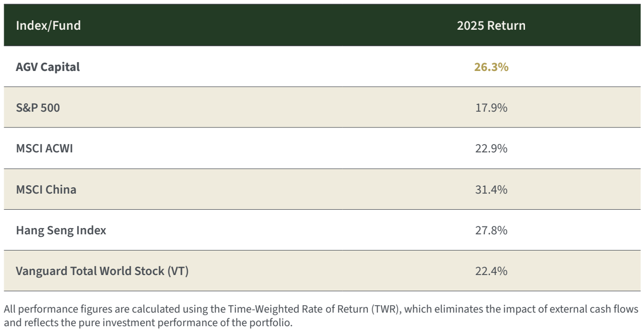Click AGV Capital's 26.3% return value

pos(491,67)
